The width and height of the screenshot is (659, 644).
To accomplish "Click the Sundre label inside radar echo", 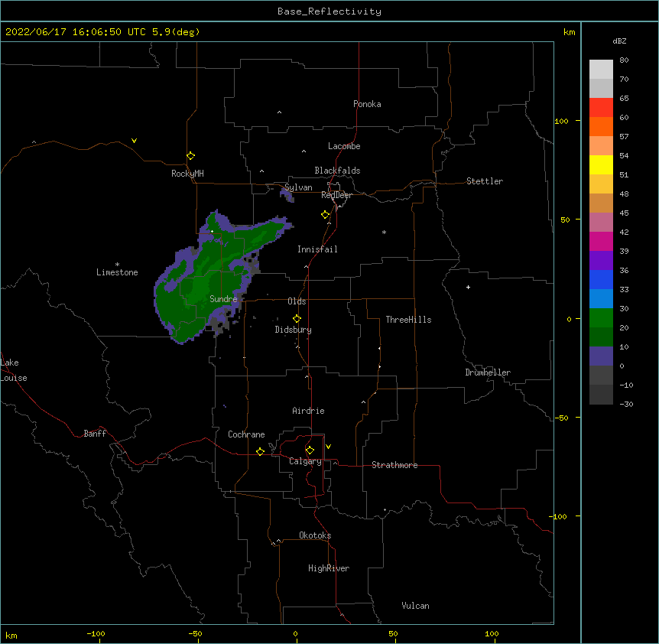I will (223, 299).
